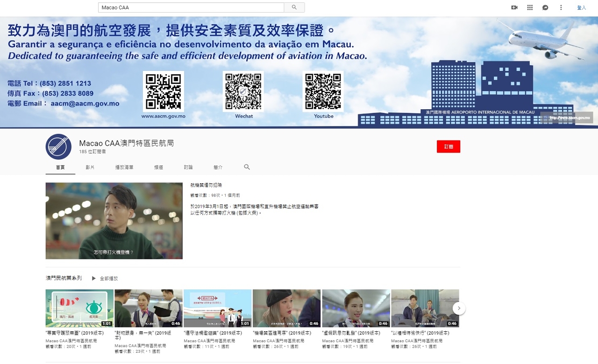Open the 澳門民航業系列 playlist title
The width and height of the screenshot is (598, 364).
(64, 278)
